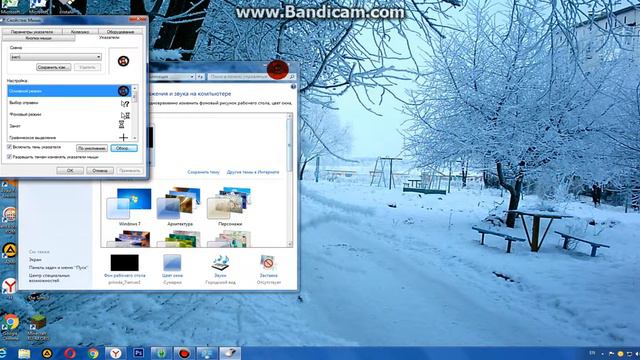
Task: Confirm with OK in Mouse Properties
Action: pos(70,171)
